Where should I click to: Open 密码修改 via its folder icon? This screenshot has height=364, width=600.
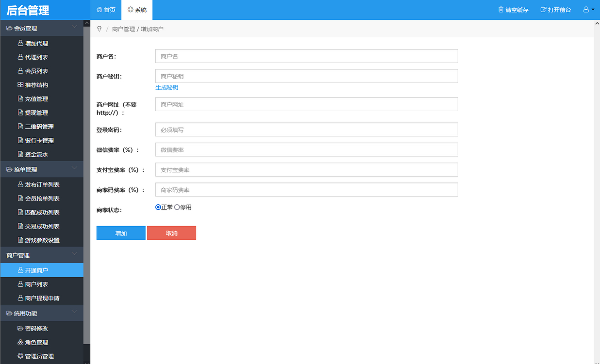[20, 329]
